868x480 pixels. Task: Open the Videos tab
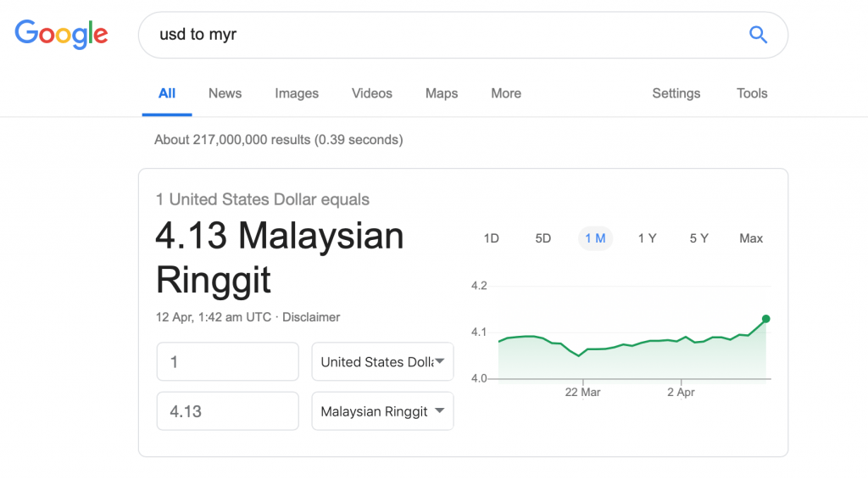(372, 93)
